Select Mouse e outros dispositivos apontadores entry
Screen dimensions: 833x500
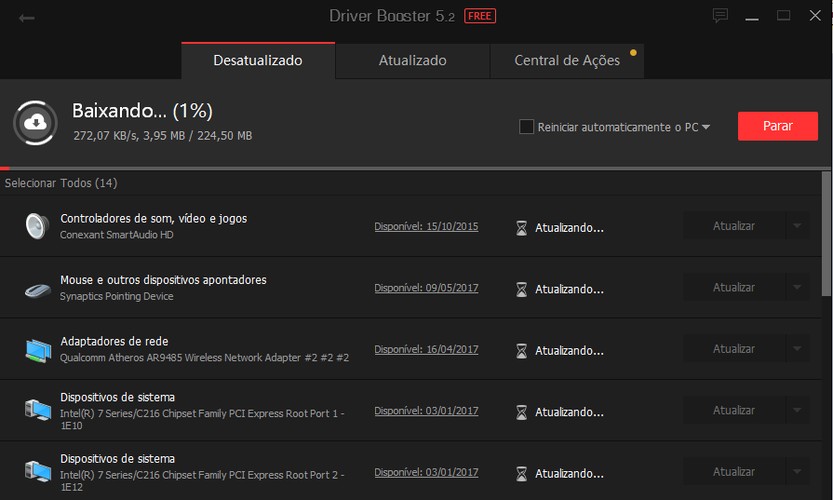coord(163,280)
